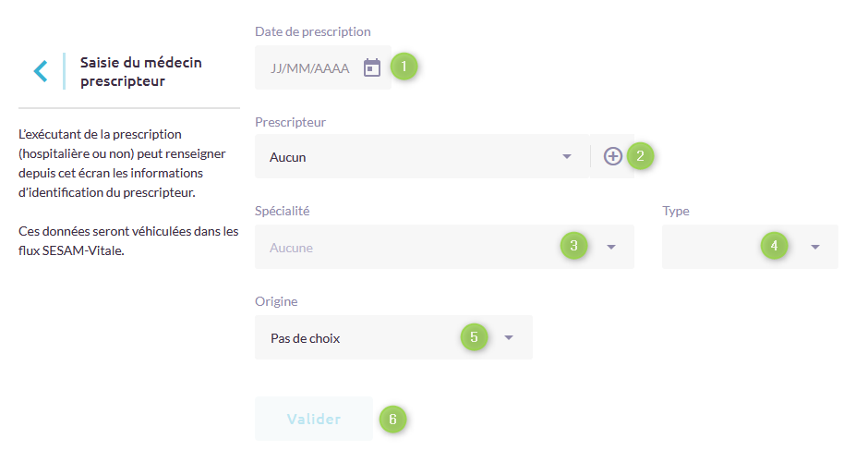Image resolution: width=868 pixels, height=475 pixels.
Task: Select the green badge numbered 4
Action: tap(774, 246)
